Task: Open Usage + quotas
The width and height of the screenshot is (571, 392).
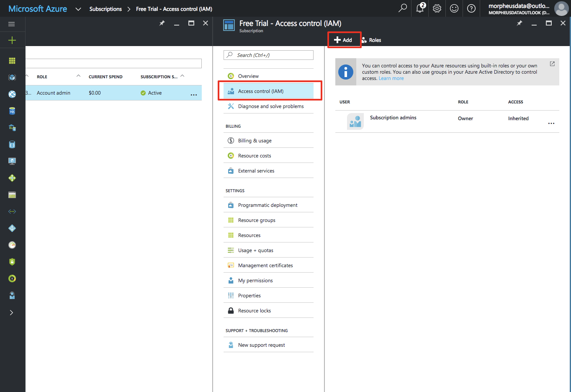Action: (268, 250)
